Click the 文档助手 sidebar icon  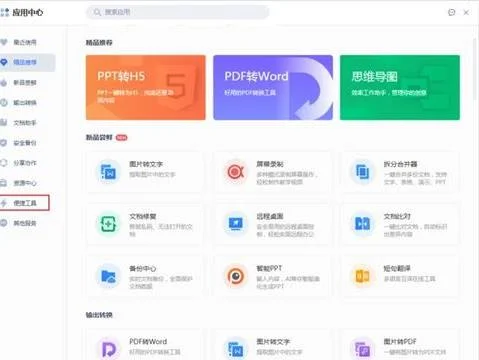point(4,122)
